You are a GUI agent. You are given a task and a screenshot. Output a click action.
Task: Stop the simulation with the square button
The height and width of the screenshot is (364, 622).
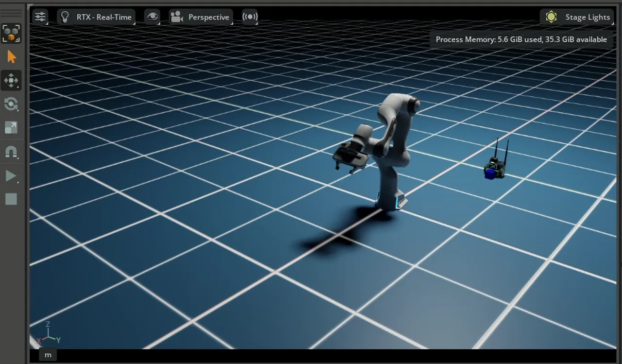11,199
